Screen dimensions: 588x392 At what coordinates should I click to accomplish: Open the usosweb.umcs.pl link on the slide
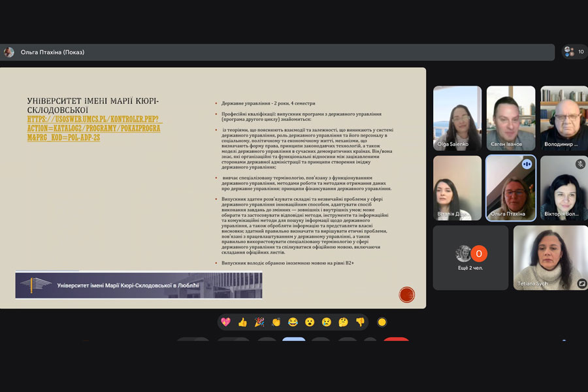94,128
